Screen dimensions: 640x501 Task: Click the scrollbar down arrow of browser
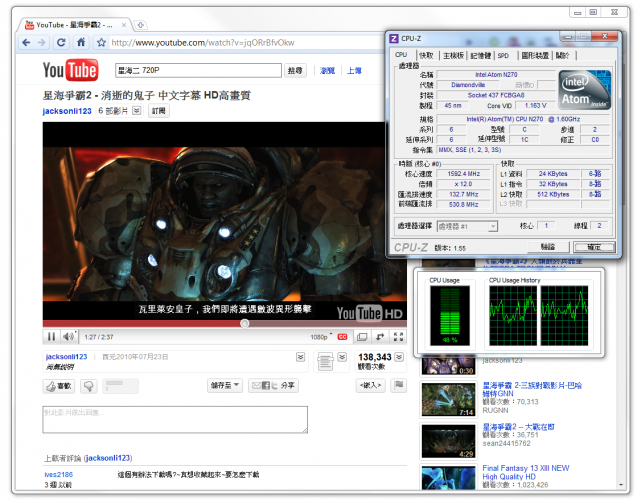621,485
